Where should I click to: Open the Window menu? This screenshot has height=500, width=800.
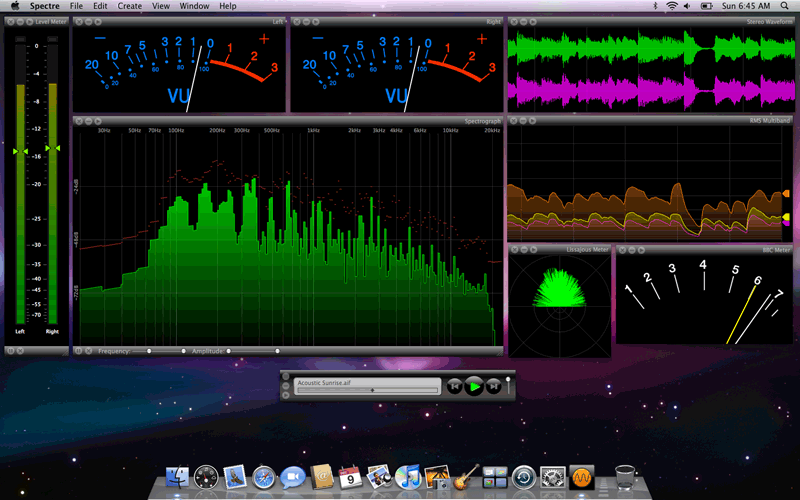(x=194, y=6)
